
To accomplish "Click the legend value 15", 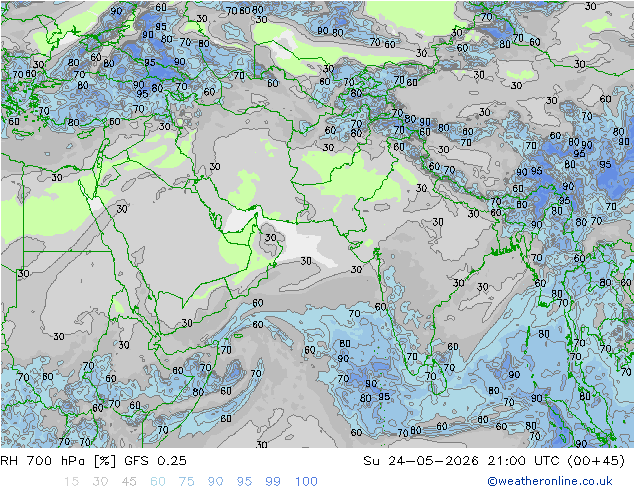I will pos(72,482).
